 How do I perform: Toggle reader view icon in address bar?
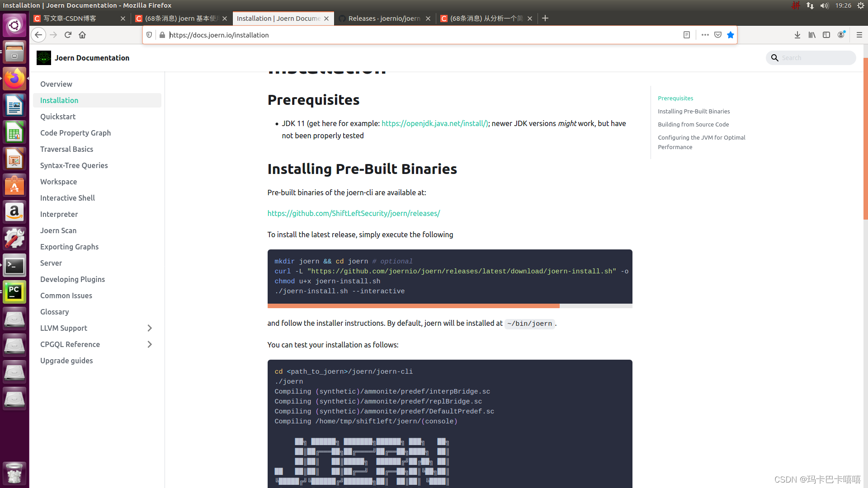pos(686,35)
